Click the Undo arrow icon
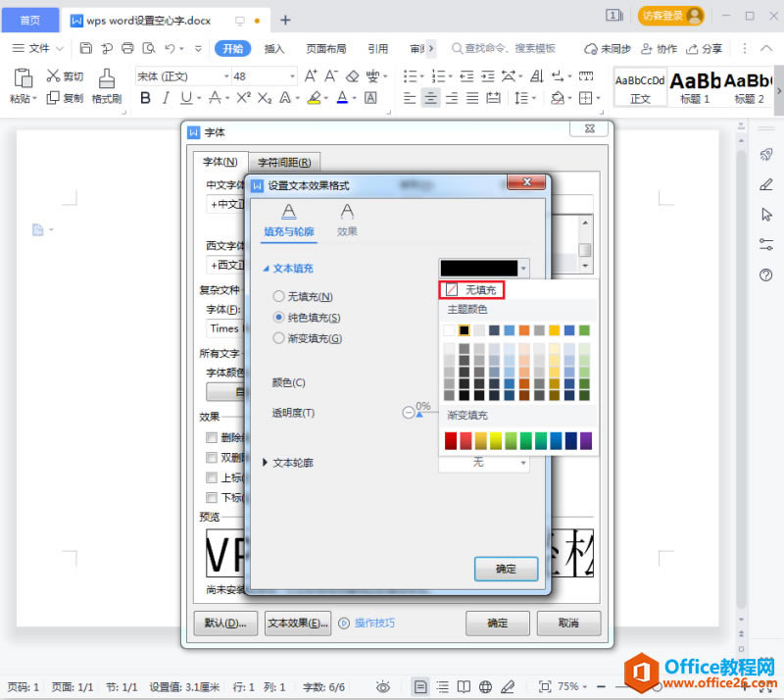Image resolution: width=784 pixels, height=700 pixels. tap(170, 49)
